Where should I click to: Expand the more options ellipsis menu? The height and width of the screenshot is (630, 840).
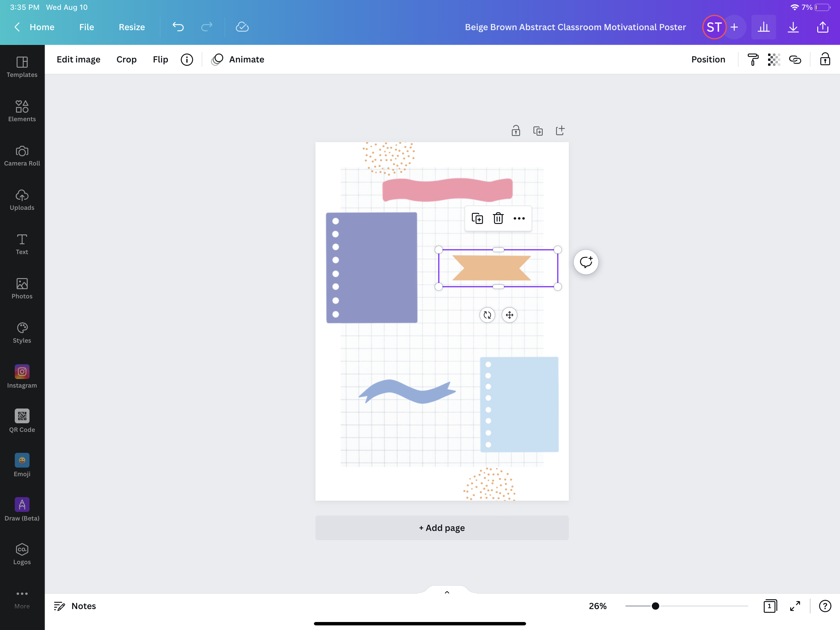pyautogui.click(x=519, y=218)
